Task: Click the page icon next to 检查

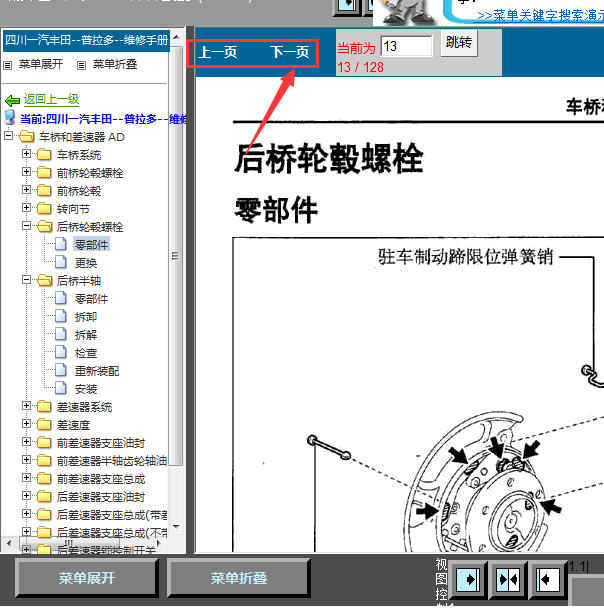Action: [x=60, y=352]
